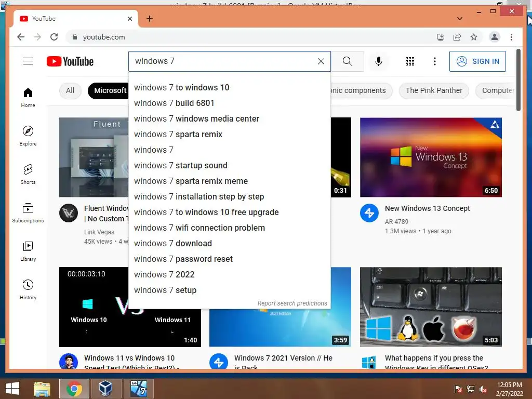Screen dimensions: 532x399
Task: Share this page icon in address bar
Action: point(457,37)
